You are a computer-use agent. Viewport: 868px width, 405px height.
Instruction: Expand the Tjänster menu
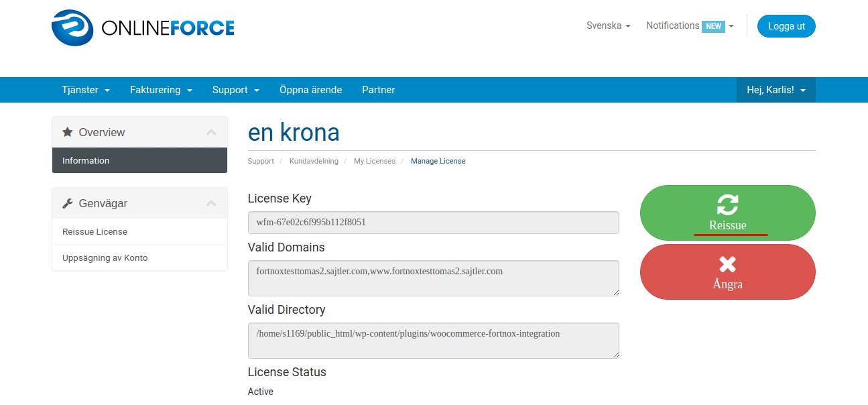86,90
